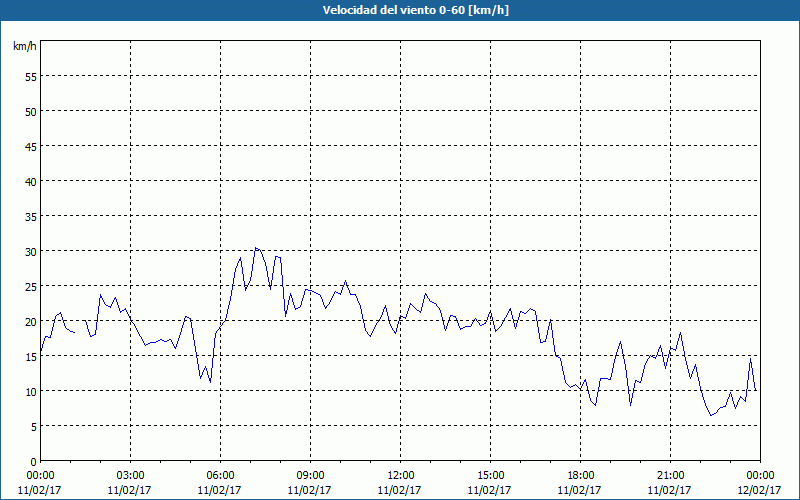Click the 40 value on the y-axis
Viewport: 800px width, 500px height.
31,182
